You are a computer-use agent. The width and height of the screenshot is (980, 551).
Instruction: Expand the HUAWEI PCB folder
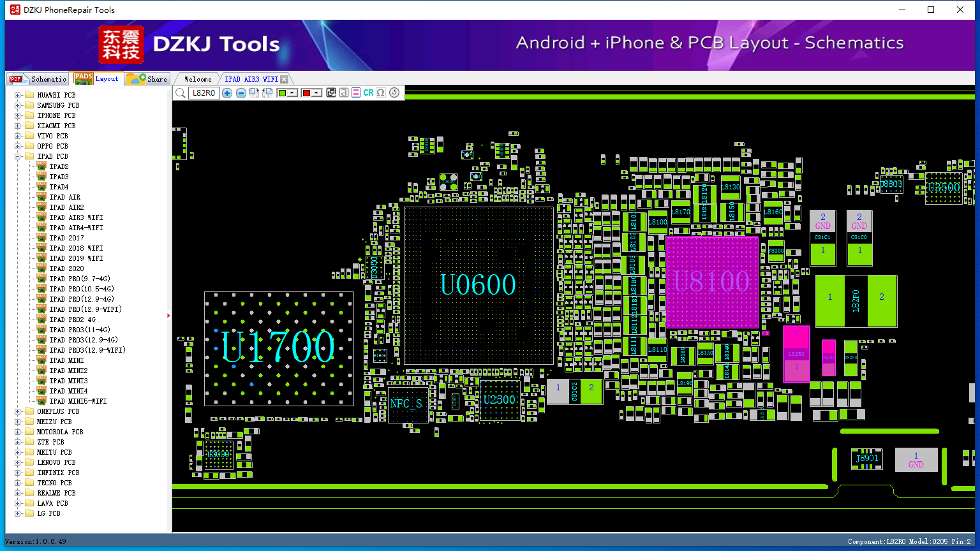(18, 95)
